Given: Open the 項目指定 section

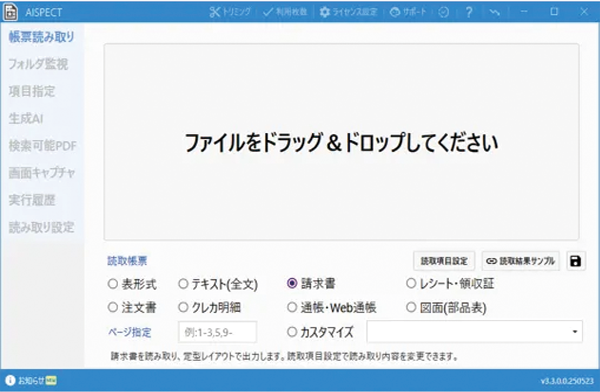Looking at the screenshot, I should 32,91.
